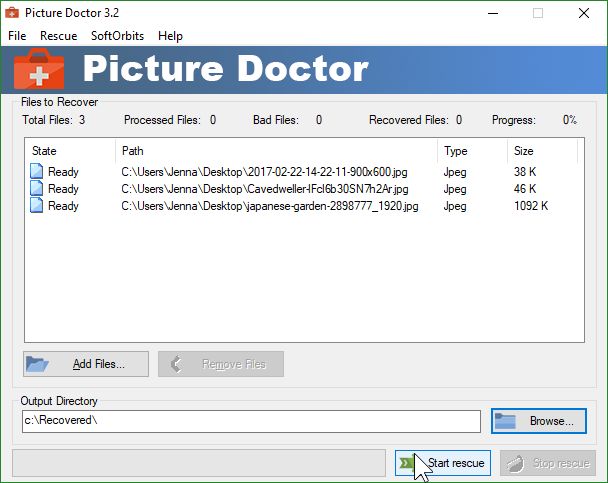Select the japanese-garden-2898777_1920.jpg file path

coord(269,206)
